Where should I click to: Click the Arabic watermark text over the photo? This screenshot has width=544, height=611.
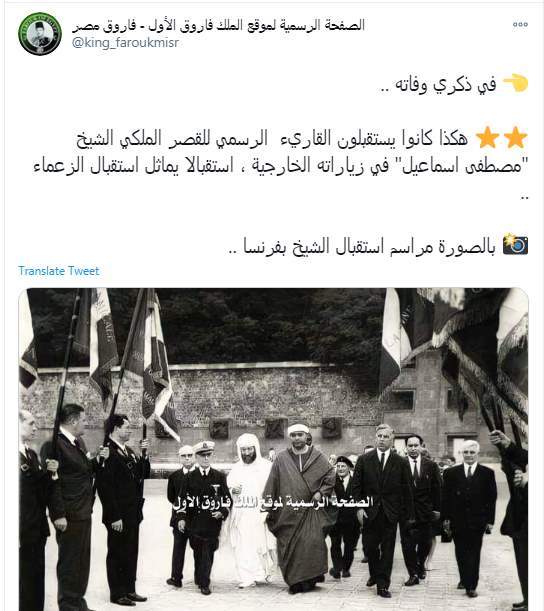pos(273,503)
